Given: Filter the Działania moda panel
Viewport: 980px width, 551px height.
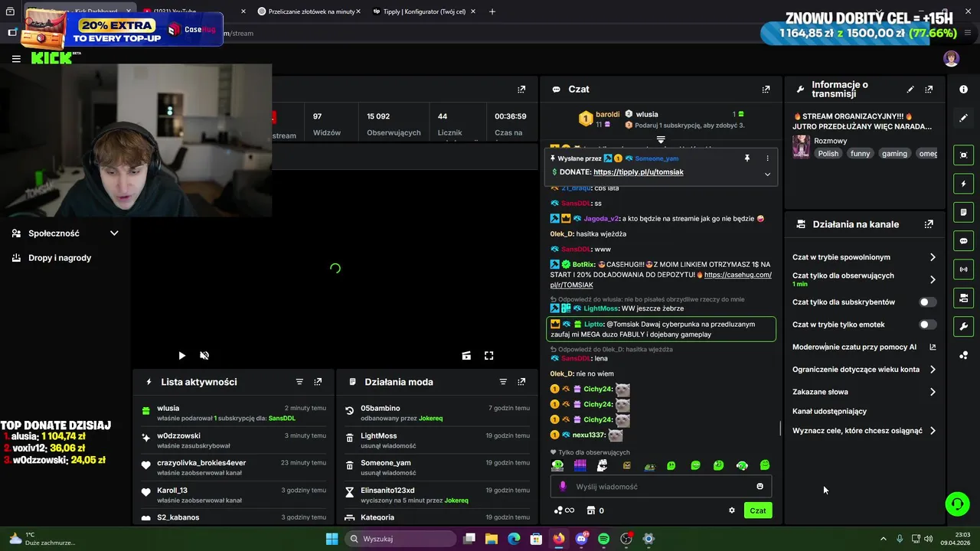Looking at the screenshot, I should [x=503, y=382].
